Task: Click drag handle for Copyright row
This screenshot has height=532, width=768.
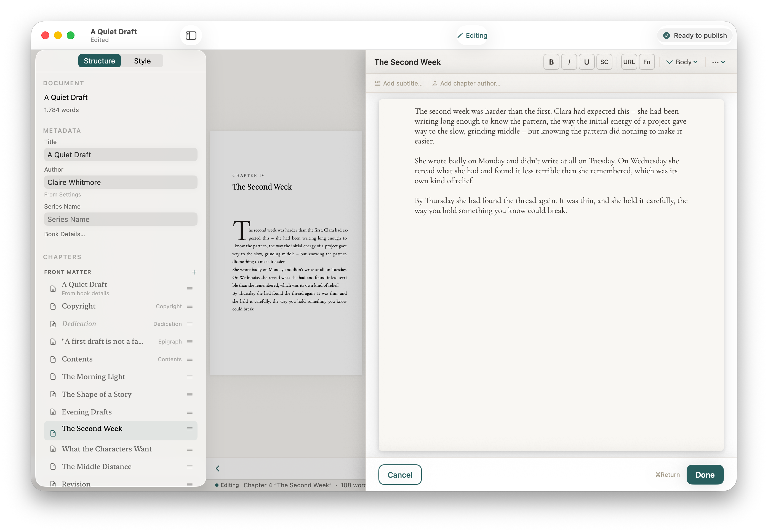Action: 190,306
